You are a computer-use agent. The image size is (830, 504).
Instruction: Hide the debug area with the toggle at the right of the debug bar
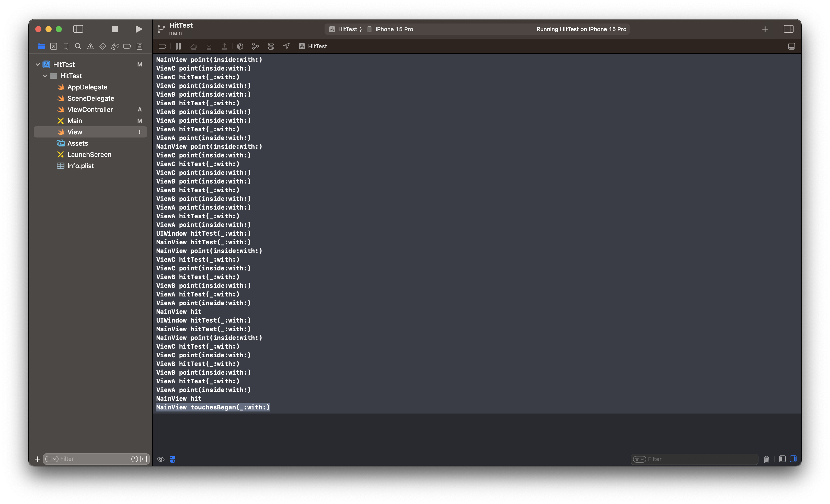[x=791, y=46]
